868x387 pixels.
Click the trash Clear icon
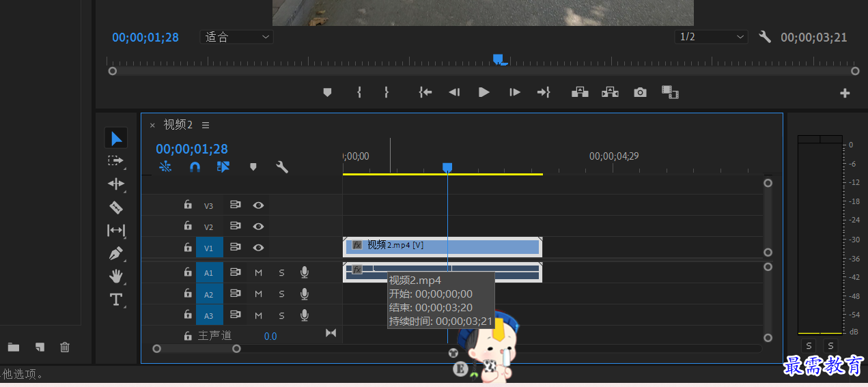(65, 347)
